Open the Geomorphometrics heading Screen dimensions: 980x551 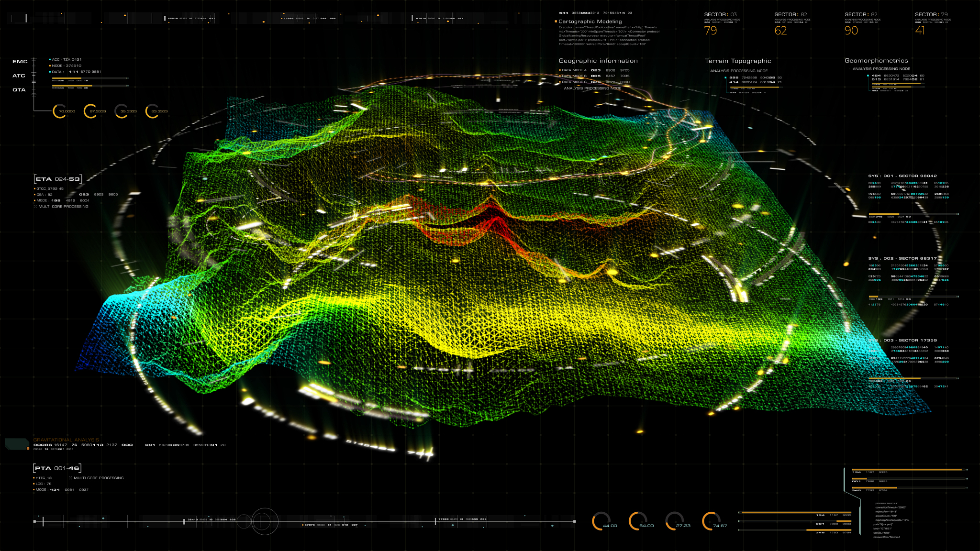coord(876,61)
